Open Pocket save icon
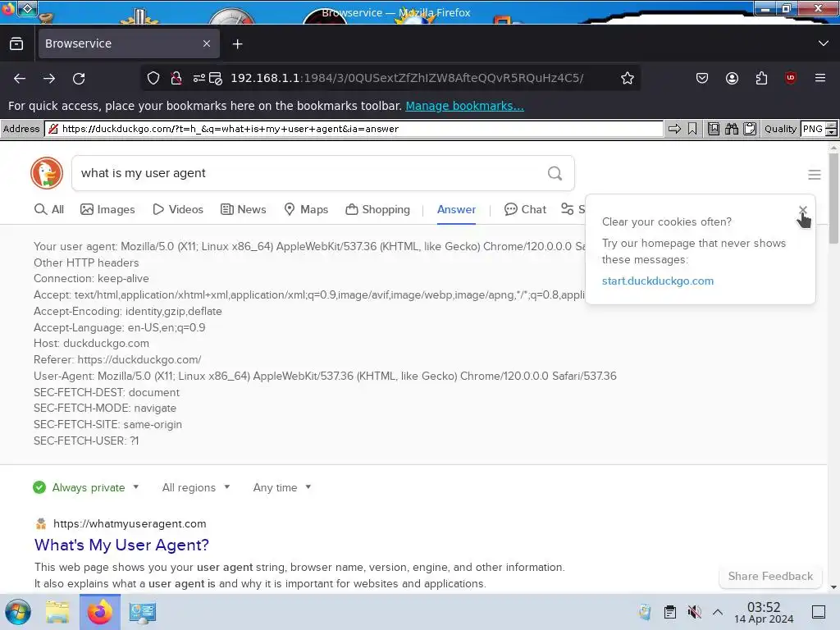 702,78
